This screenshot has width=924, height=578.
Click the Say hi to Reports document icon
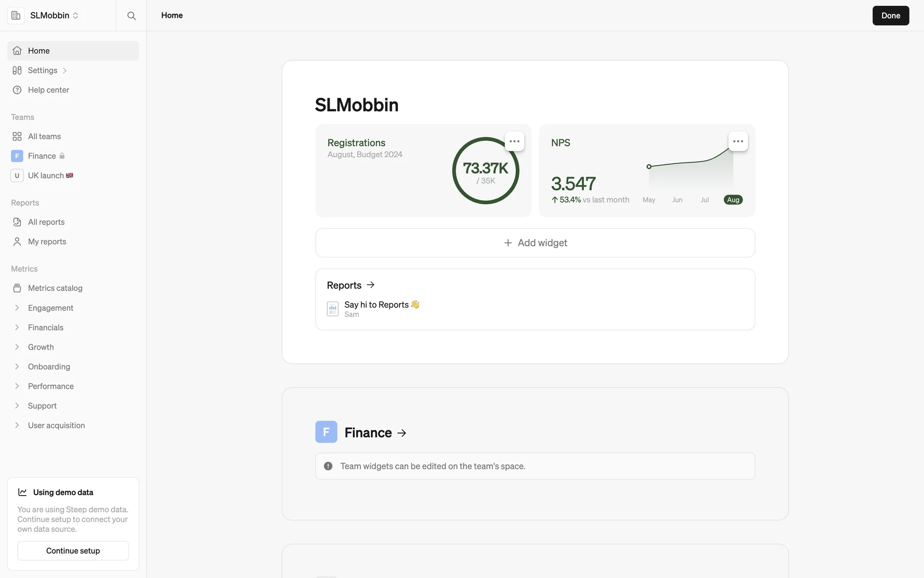coord(333,309)
